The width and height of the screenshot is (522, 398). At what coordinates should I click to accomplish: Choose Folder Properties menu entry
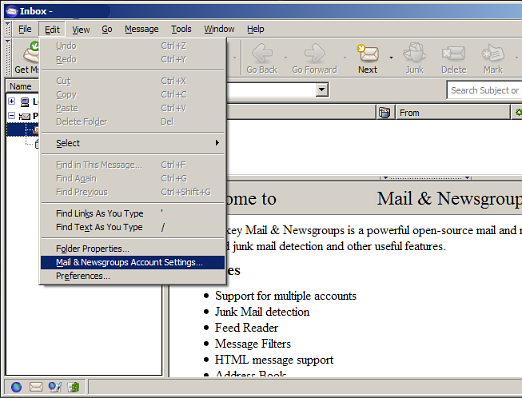coord(132,249)
